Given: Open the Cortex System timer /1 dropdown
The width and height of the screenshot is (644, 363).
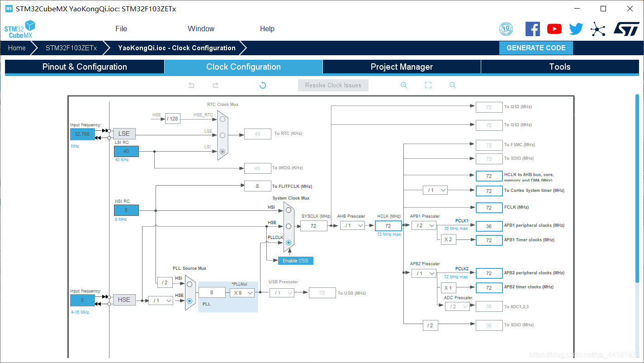Looking at the screenshot, I should click(435, 190).
